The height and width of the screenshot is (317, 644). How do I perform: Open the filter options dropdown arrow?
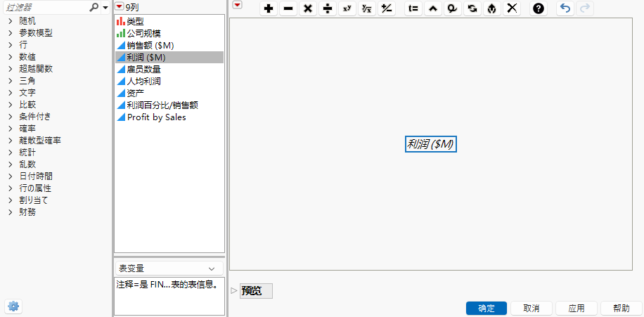coord(105,8)
